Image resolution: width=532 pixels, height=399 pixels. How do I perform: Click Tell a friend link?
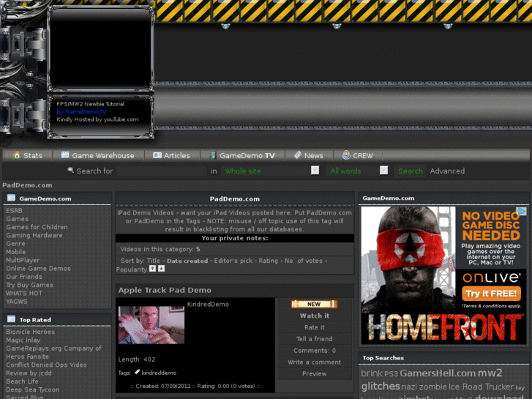315,339
